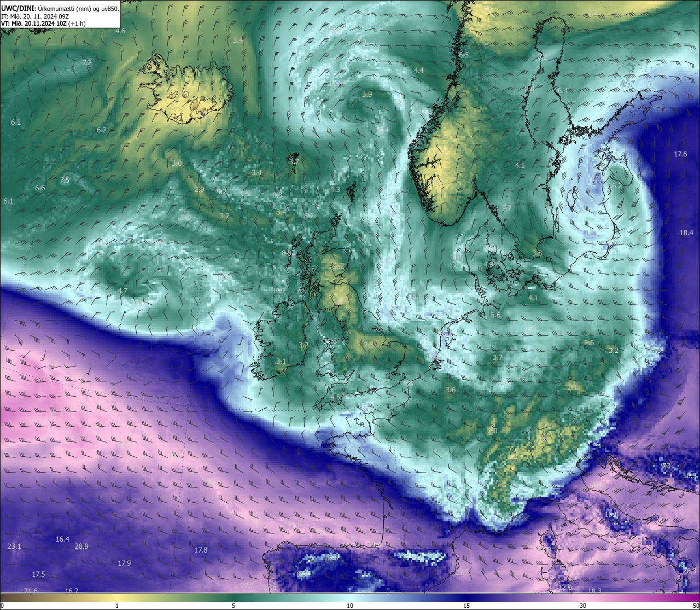Viewport: 700px width, 610px height.
Task: Click the map value '3.1' over southern Ireland
Action: coord(281,362)
